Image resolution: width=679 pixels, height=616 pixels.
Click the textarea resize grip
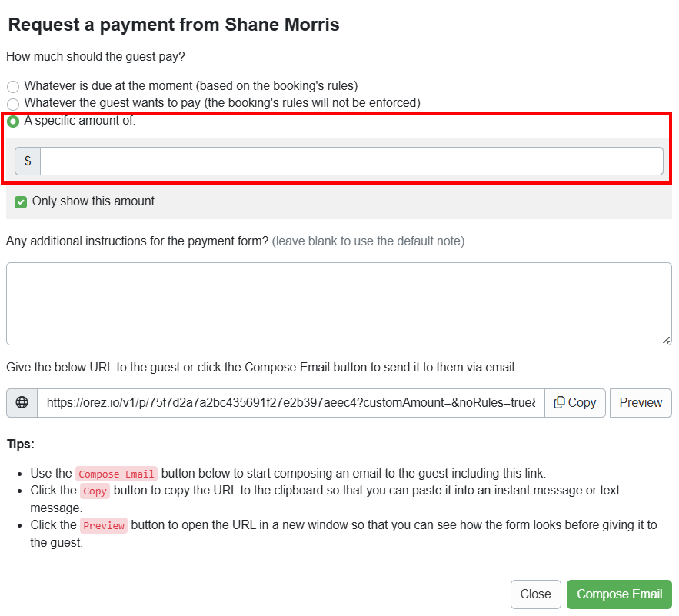tap(664, 338)
